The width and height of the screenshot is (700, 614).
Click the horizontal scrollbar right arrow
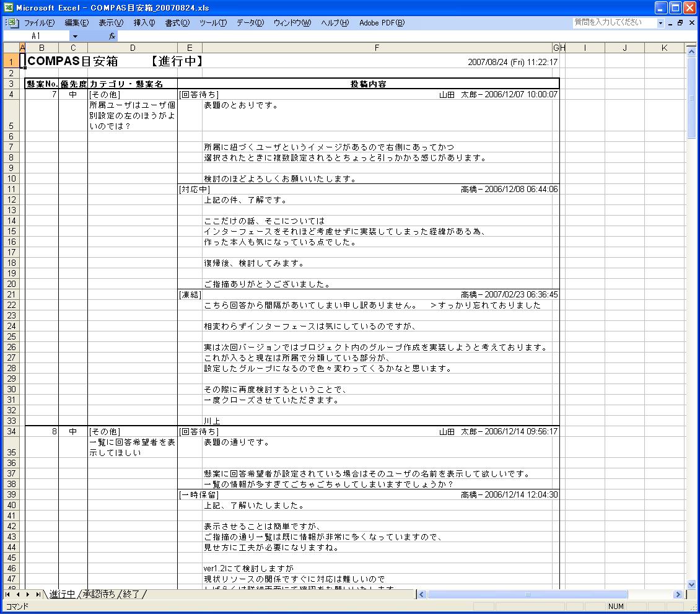coord(678,595)
